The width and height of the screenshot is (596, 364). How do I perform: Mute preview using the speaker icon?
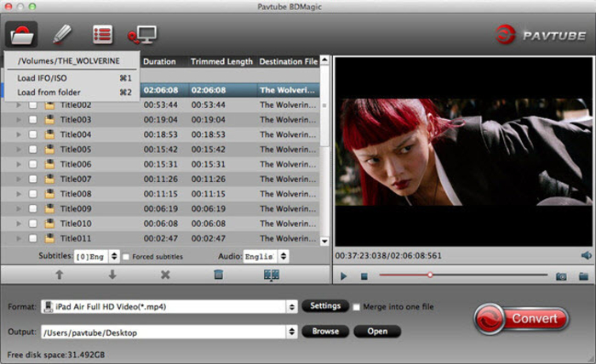(586, 255)
